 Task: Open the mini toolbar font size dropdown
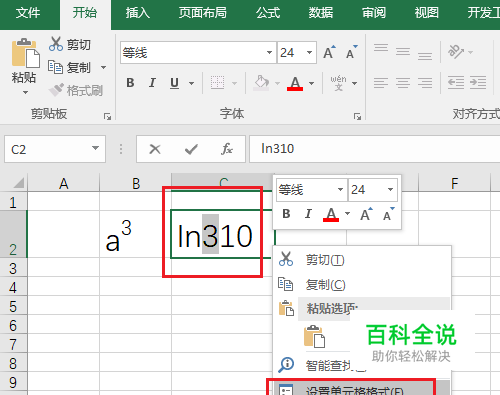click(x=390, y=190)
